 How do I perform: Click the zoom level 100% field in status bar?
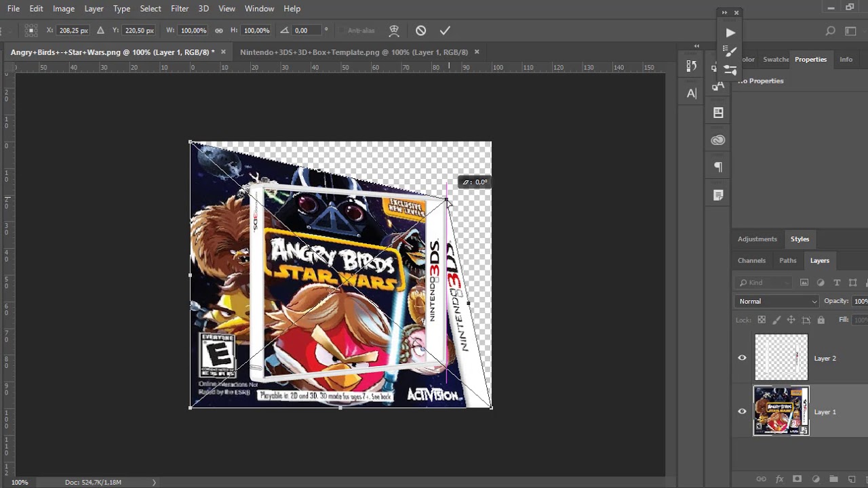20,483
